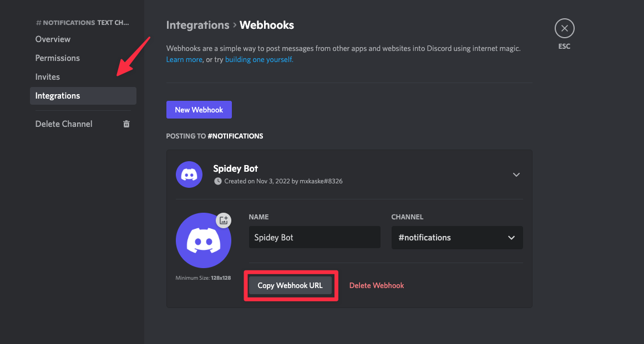Close settings with the ESC circle button

(564, 28)
